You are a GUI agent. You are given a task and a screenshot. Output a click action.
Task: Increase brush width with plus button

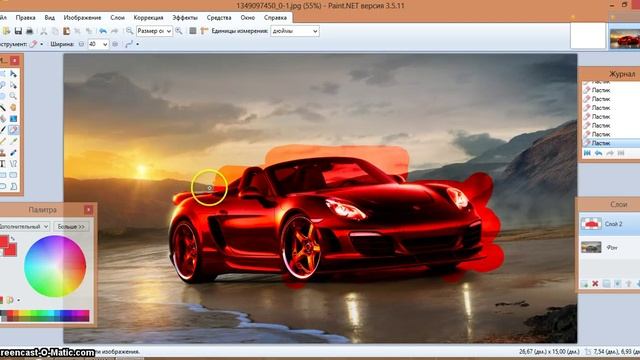[x=115, y=44]
